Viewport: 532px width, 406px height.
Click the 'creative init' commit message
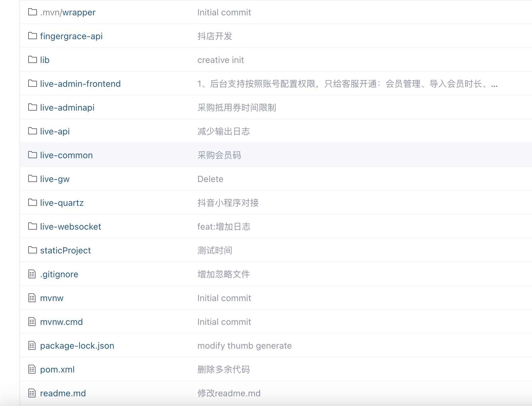221,60
